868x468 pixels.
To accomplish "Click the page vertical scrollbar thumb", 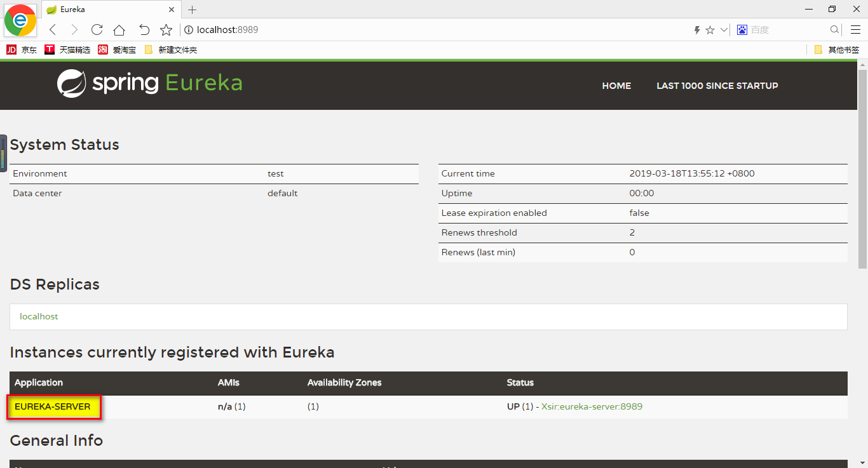I will (862, 170).
